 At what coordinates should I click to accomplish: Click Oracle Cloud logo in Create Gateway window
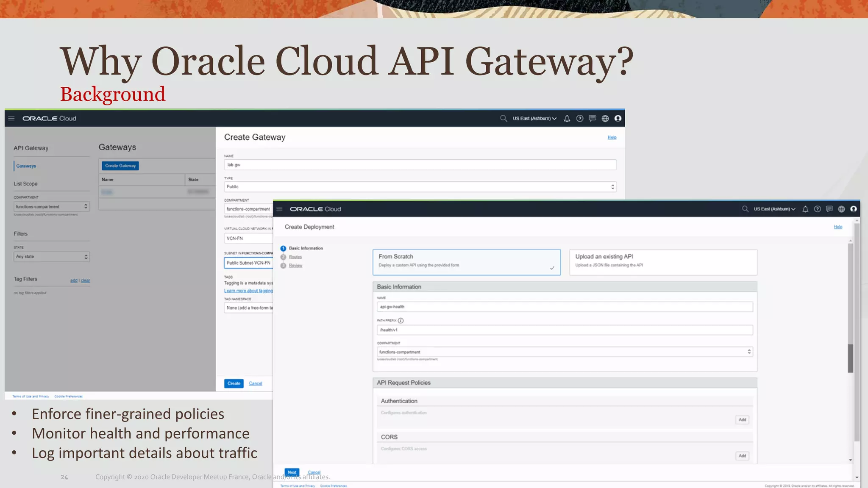49,119
